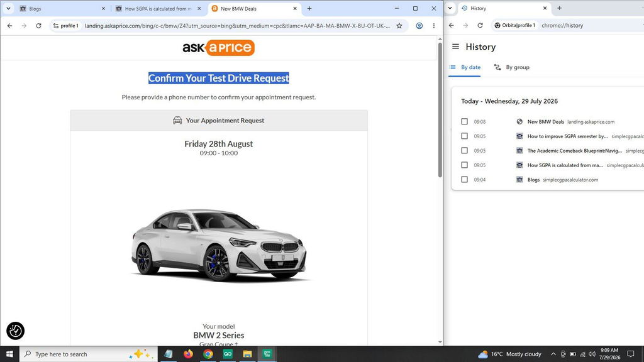Check the New BMW Deals history entry checkbox

tap(464, 121)
